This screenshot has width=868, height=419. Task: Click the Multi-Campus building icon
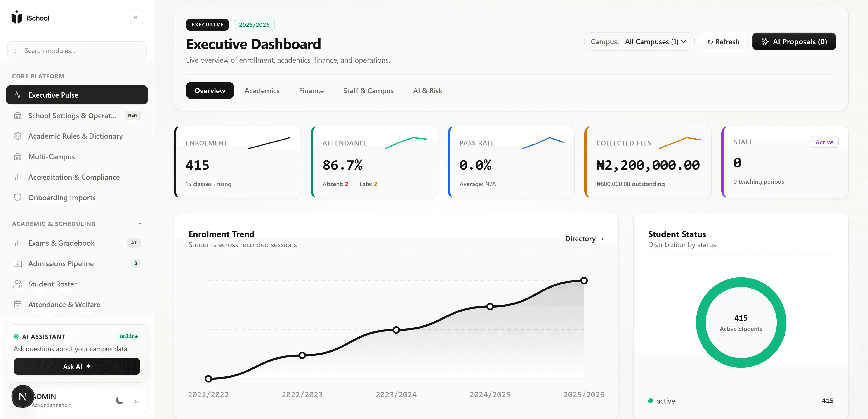[x=18, y=157]
